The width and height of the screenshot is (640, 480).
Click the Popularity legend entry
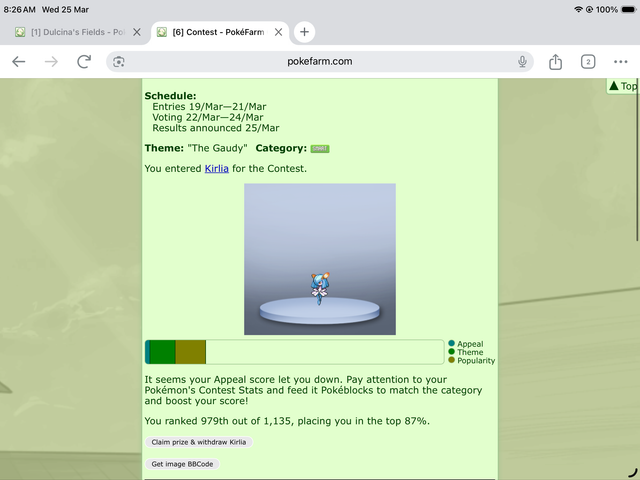(x=471, y=360)
